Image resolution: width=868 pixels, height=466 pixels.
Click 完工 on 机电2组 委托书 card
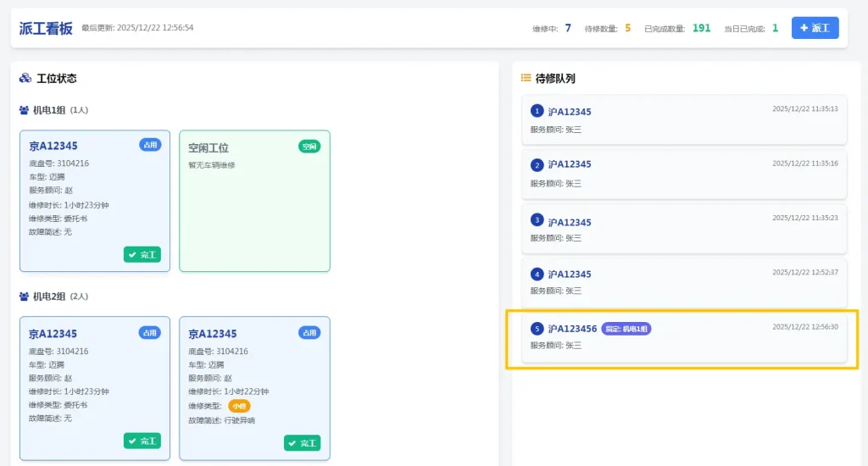142,441
